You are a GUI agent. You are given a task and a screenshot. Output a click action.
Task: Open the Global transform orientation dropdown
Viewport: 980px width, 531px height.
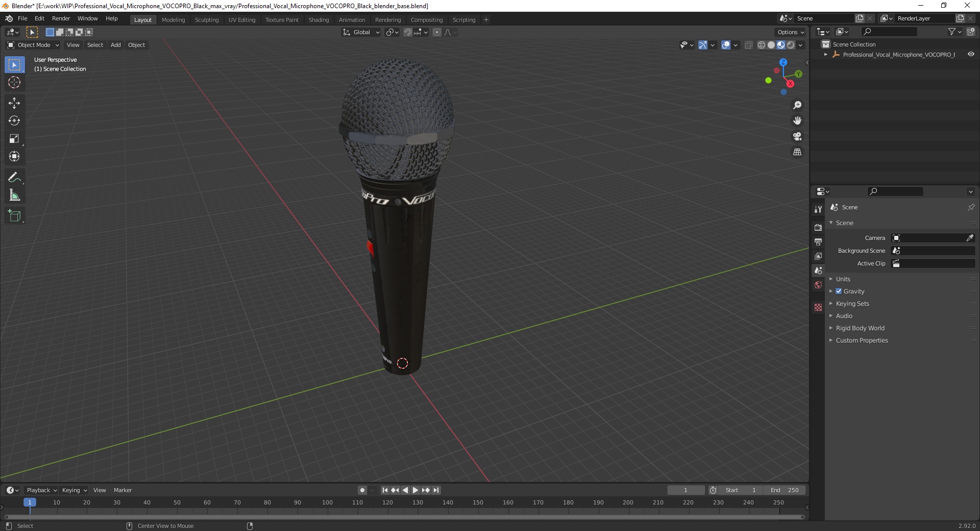361,32
